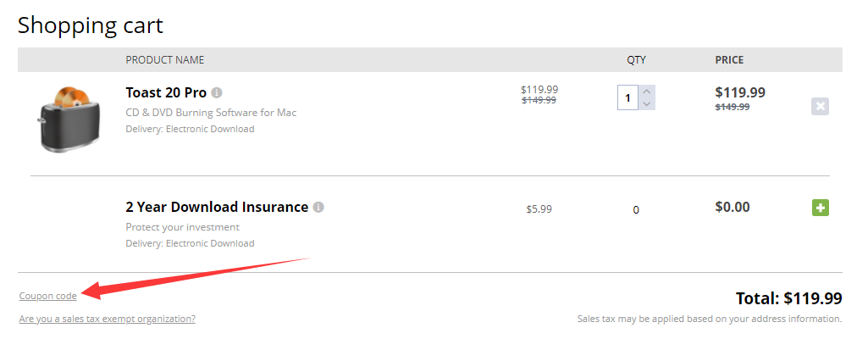Click the $0.00 insurance price
Viewport: 868px width, 339px height.
[x=733, y=207]
